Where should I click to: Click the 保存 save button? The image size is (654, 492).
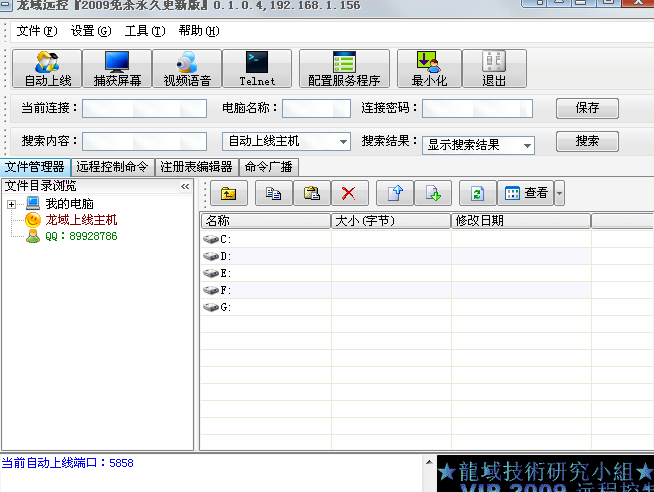click(587, 108)
